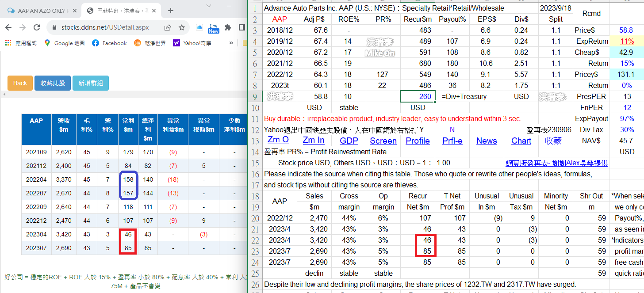Click the left arrow of the horizontal scrollbar
The image size is (644, 293).
coord(4,95)
